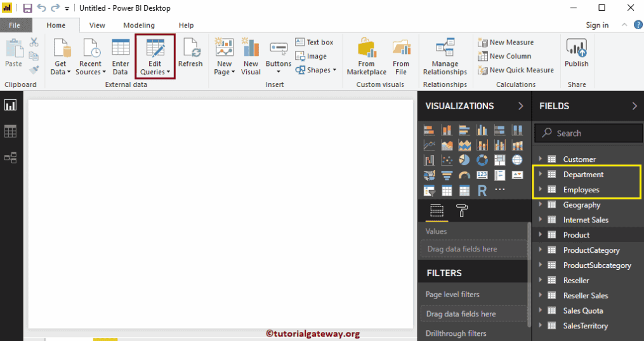Switch to Relationships view in sidebar
Viewport: 644px width, 341px height.
[10, 157]
